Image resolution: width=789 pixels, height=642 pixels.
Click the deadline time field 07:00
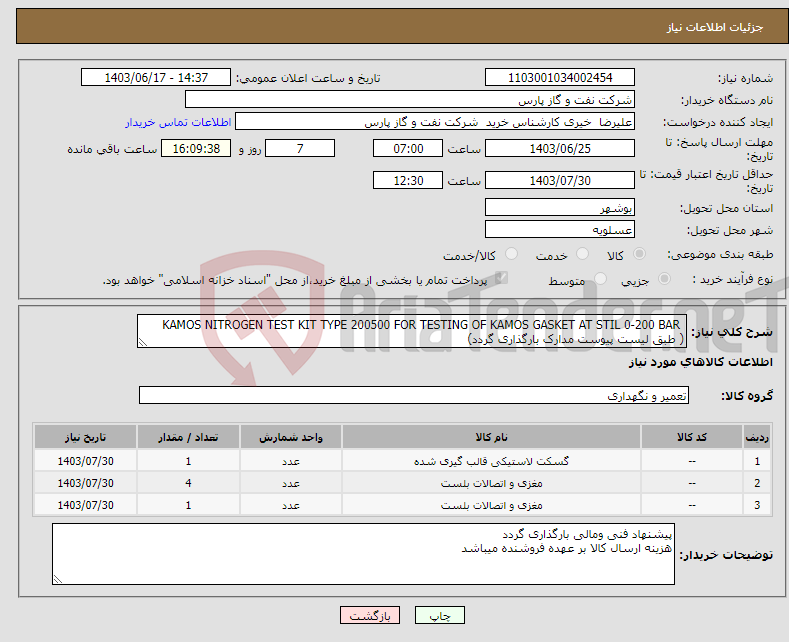(408, 148)
